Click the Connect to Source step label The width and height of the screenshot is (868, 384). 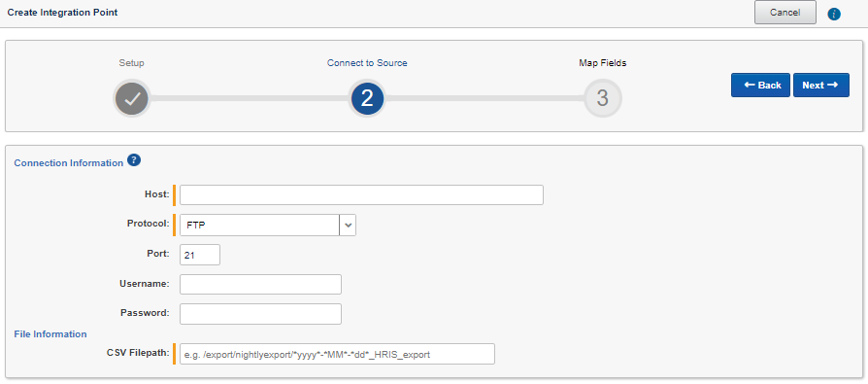[367, 63]
